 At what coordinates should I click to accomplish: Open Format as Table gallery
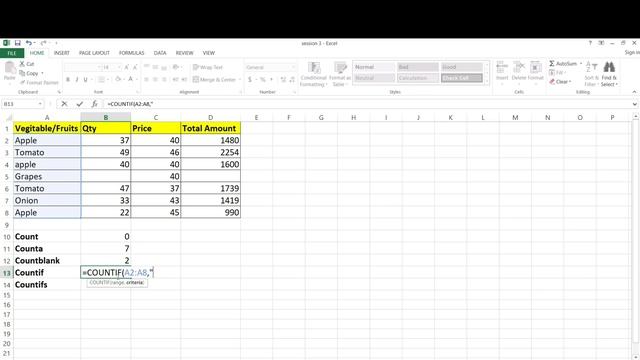[339, 74]
